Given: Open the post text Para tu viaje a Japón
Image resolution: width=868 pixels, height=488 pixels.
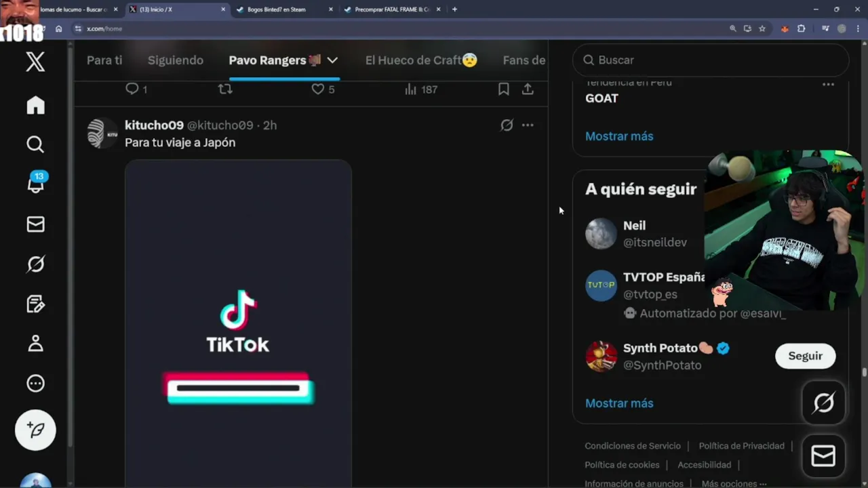Looking at the screenshot, I should 180,143.
